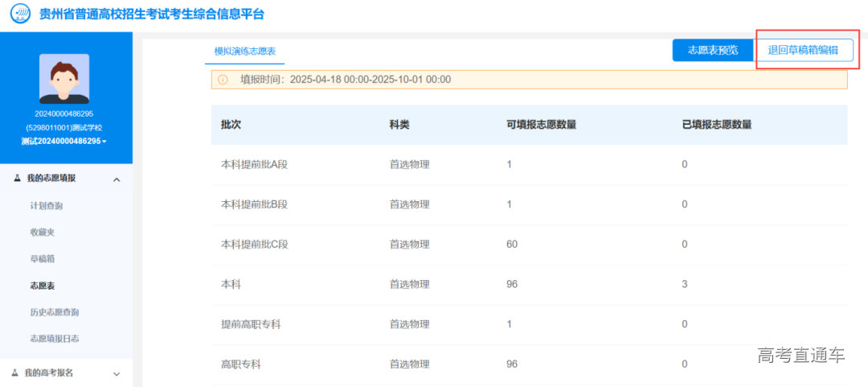Select the 本科 batch row with 96 slots
Image resolution: width=868 pixels, height=387 pixels.
529,284
